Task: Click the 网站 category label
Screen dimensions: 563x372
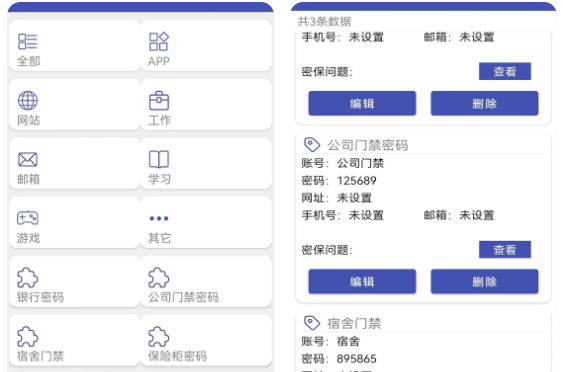Action: point(28,120)
